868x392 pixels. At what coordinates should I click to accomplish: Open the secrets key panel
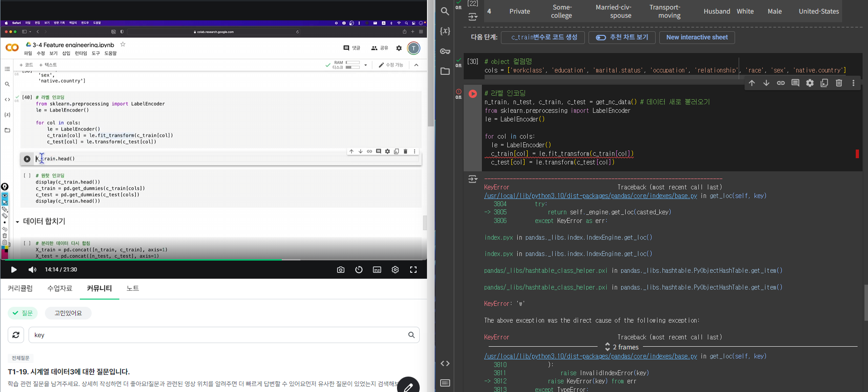tap(445, 51)
